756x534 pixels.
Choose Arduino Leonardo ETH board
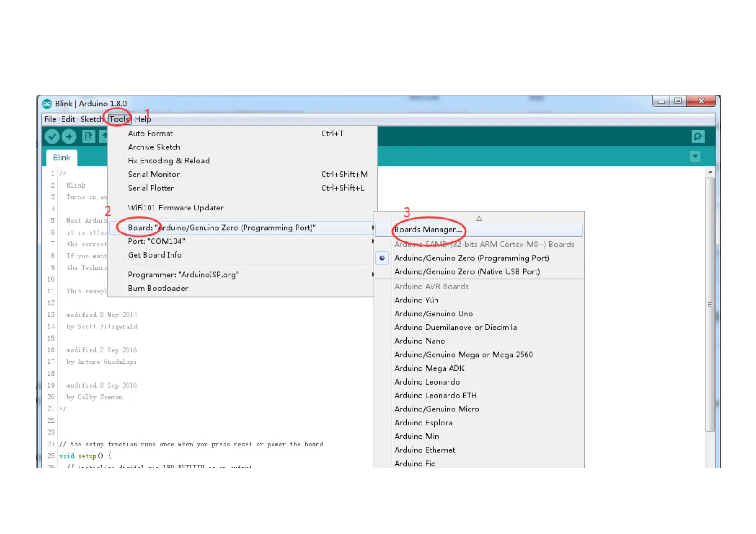479,395
